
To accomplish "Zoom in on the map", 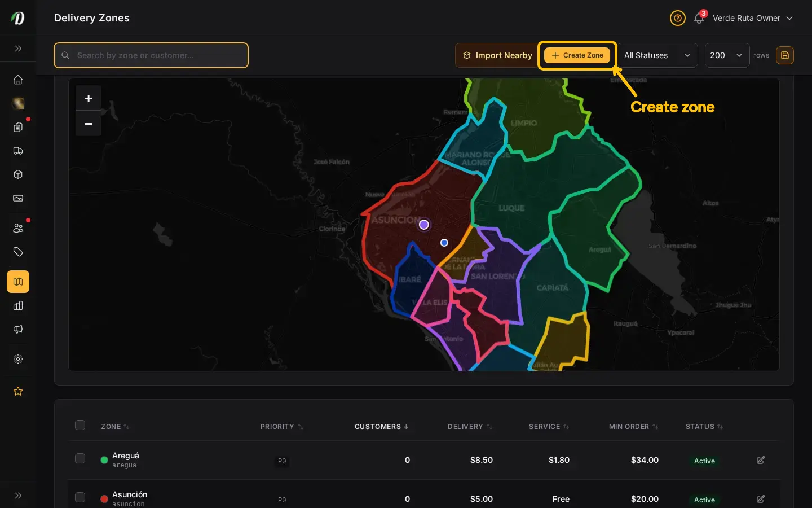I will tap(89, 98).
